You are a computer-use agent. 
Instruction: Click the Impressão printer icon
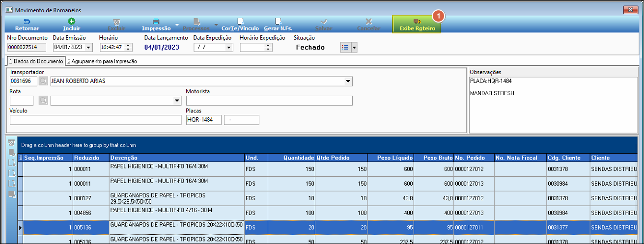pyautogui.click(x=156, y=21)
